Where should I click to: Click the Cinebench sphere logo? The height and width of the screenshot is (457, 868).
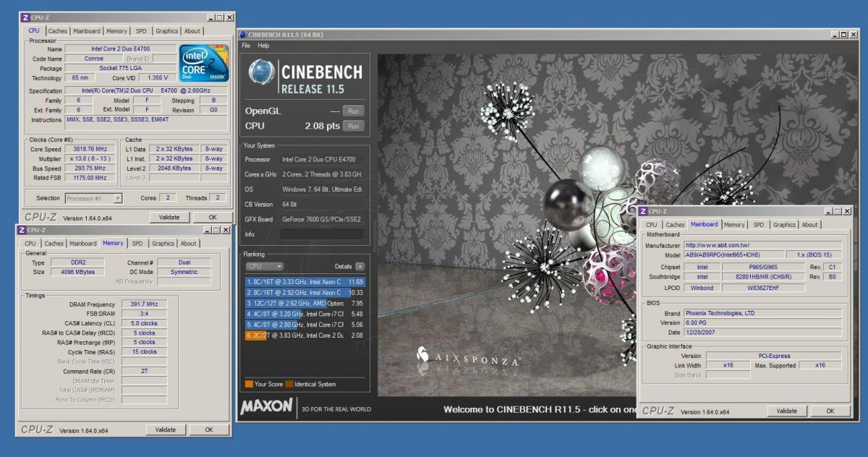[260, 73]
